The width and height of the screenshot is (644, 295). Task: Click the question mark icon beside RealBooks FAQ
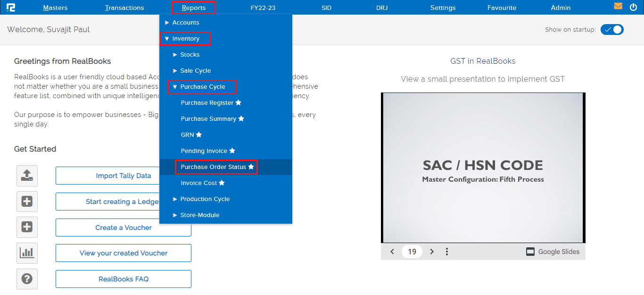coord(27,278)
